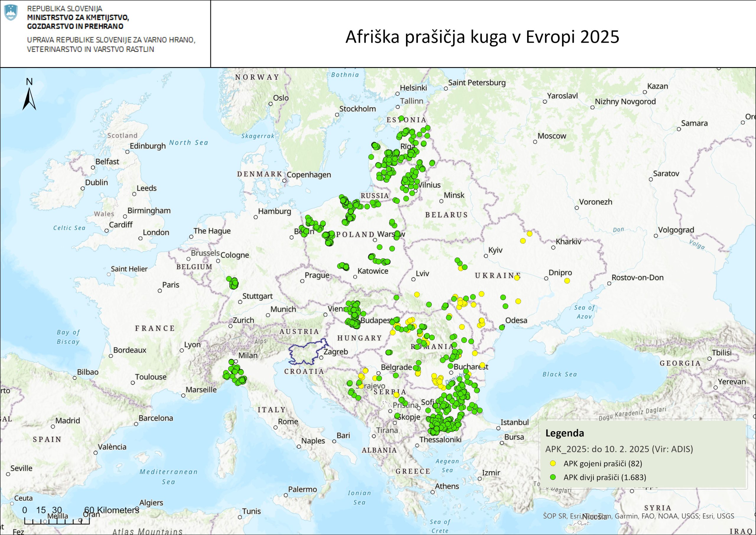Viewport: 756px width, 535px height.
Task: Click the 'Marseille' city label
Action: coord(201,390)
